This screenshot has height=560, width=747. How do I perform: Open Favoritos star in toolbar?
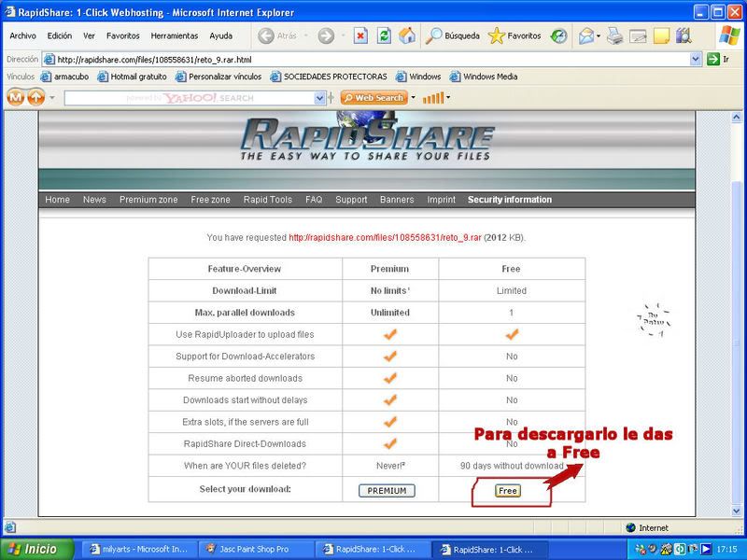(514, 35)
